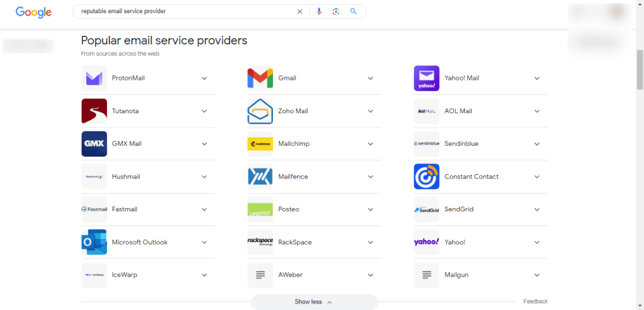The width and height of the screenshot is (644, 310).
Task: Click the Mailfence logo icon
Action: click(260, 177)
